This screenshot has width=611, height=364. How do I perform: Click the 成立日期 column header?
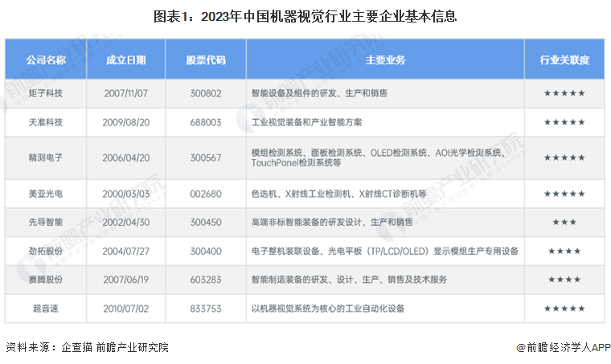(126, 60)
